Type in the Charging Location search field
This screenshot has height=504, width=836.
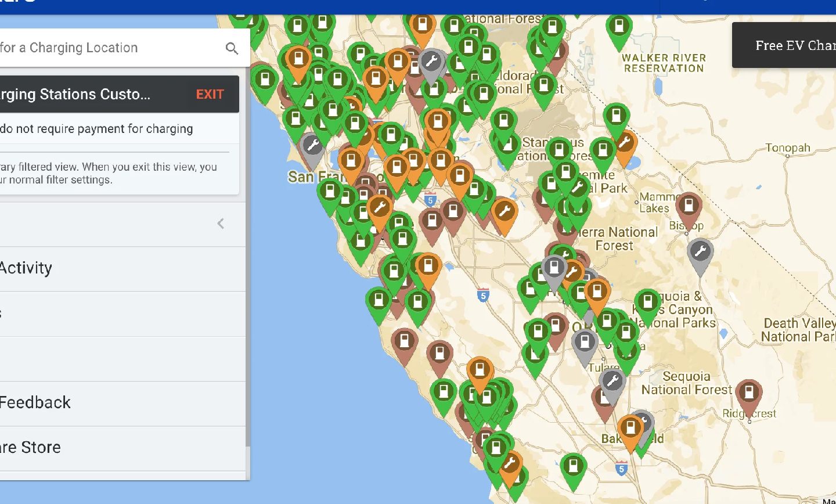pyautogui.click(x=105, y=48)
